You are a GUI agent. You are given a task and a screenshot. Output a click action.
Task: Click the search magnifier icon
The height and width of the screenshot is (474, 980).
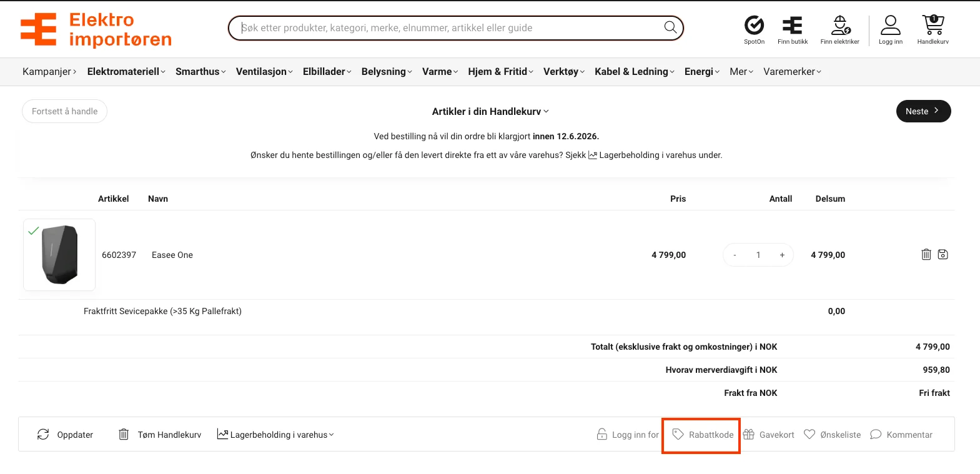pyautogui.click(x=670, y=27)
